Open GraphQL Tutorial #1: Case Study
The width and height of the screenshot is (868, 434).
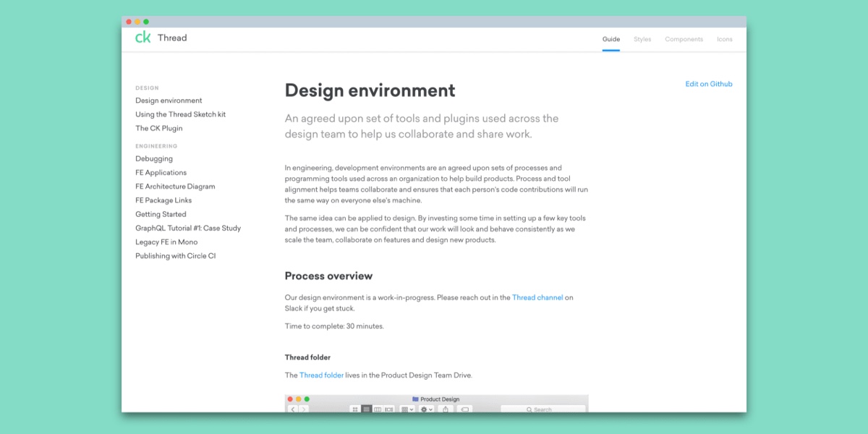point(187,228)
